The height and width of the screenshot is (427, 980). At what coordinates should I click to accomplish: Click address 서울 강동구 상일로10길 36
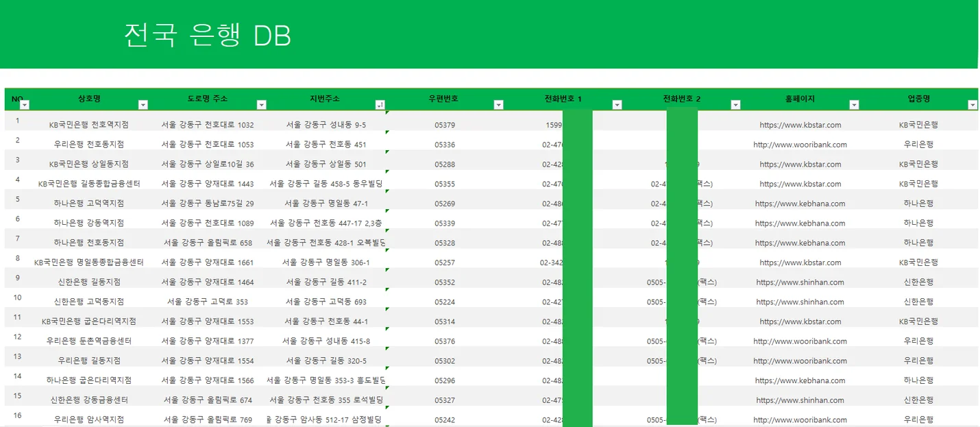pyautogui.click(x=208, y=164)
